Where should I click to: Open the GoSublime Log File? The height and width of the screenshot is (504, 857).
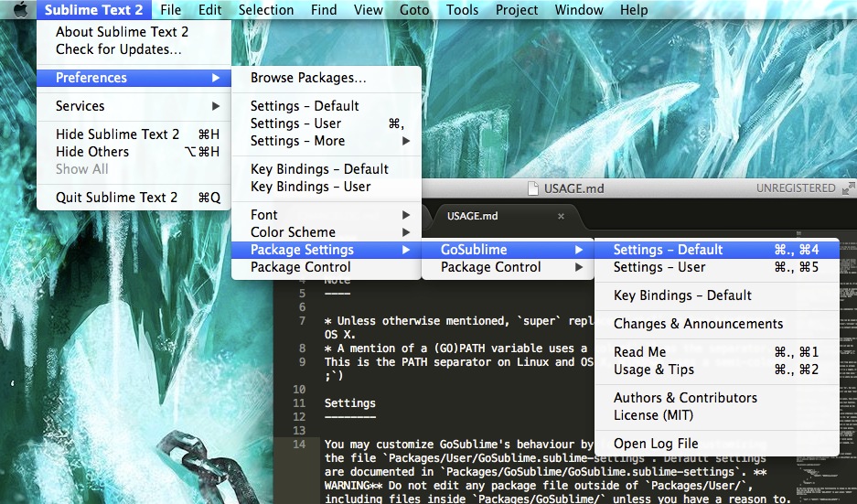656,444
